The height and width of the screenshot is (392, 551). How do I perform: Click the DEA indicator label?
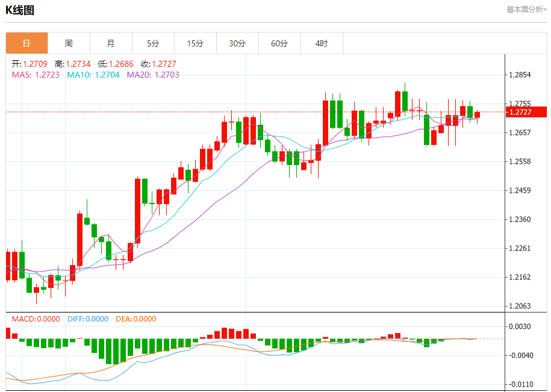click(136, 319)
